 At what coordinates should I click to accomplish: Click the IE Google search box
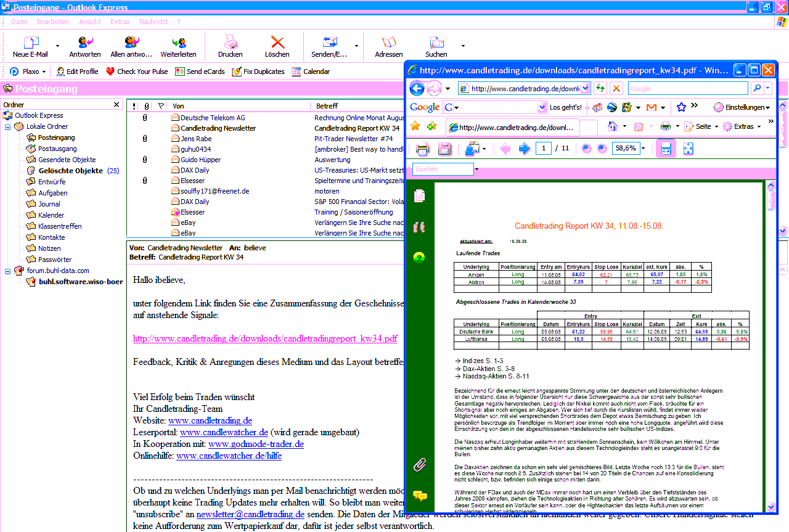point(687,89)
